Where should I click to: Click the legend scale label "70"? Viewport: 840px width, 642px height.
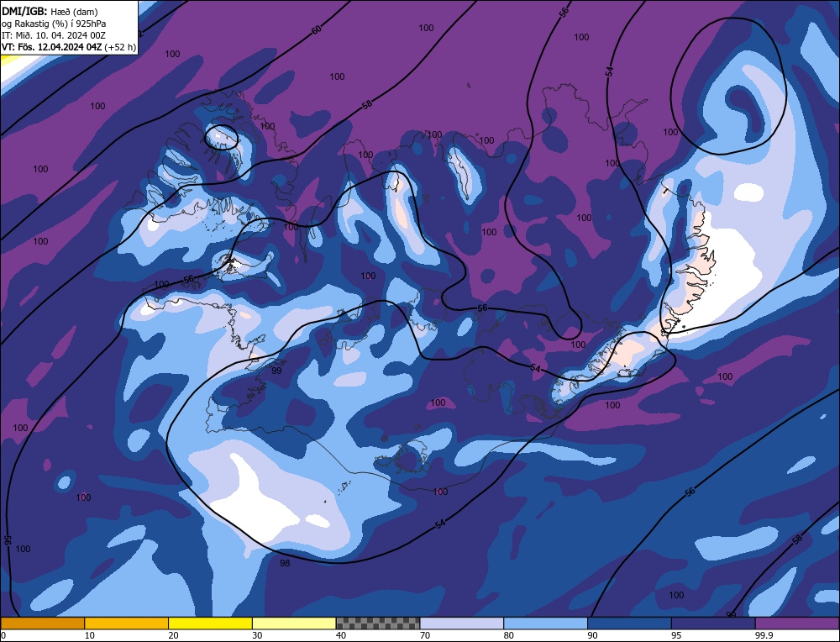pyautogui.click(x=425, y=635)
